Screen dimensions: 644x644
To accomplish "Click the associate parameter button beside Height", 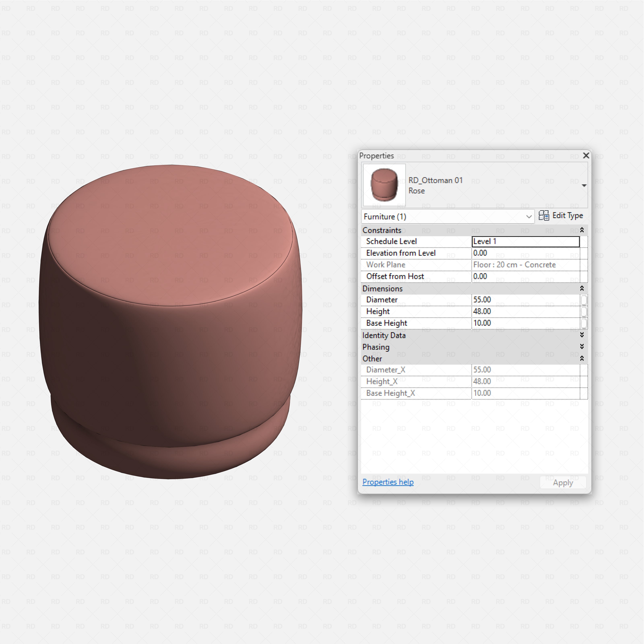I will click(x=584, y=311).
